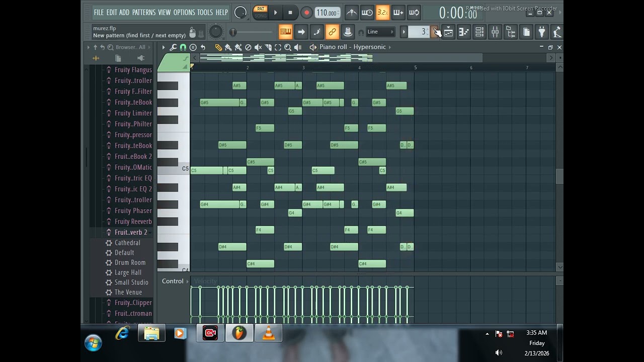Select the Paint brush tool in piano roll
Image resolution: width=644 pixels, height=362 pixels.
point(228,47)
